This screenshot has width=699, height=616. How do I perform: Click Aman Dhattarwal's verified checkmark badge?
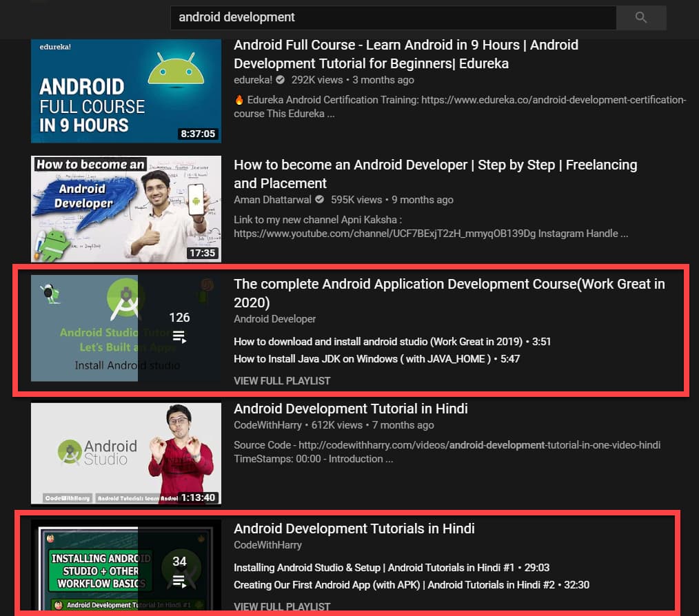pos(320,199)
